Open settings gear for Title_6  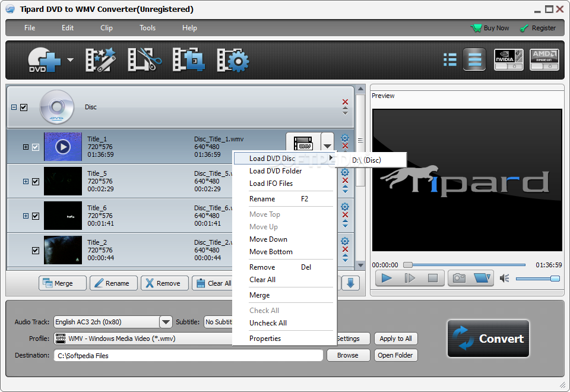(x=345, y=207)
